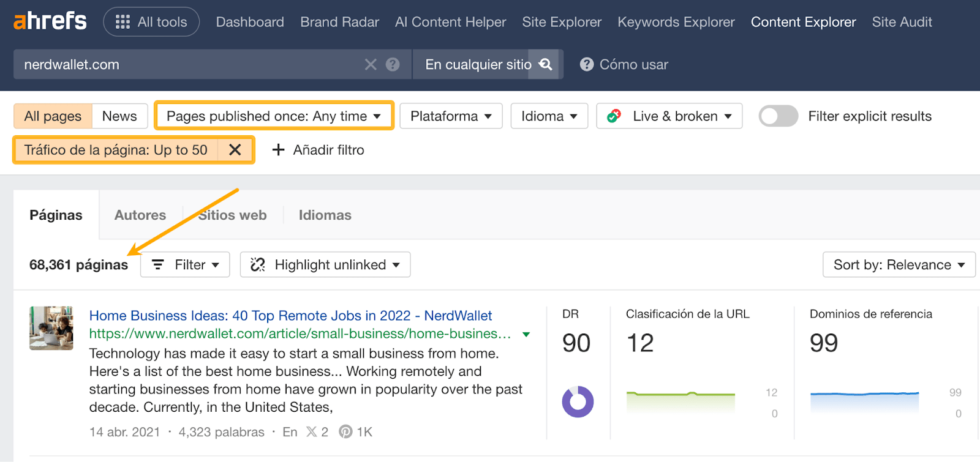Click the Pinterest shares icon
This screenshot has height=462, width=980.
coord(346,432)
